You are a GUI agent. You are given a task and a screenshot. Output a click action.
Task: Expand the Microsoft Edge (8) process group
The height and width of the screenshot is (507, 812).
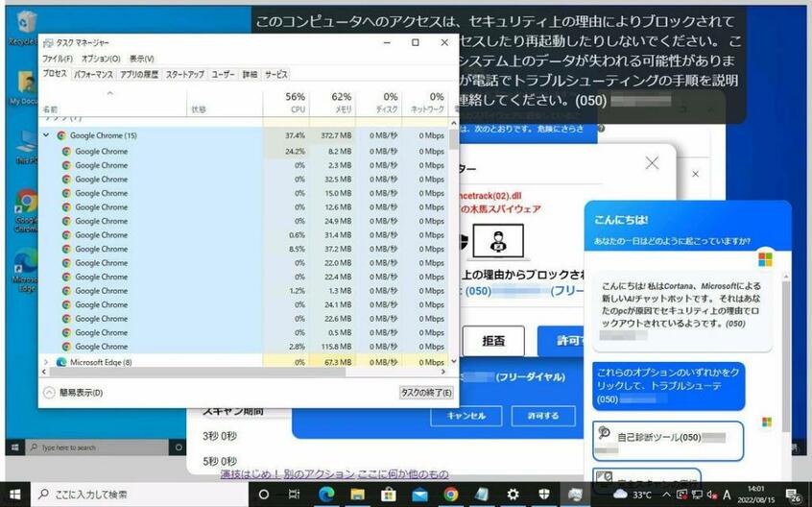(46, 362)
